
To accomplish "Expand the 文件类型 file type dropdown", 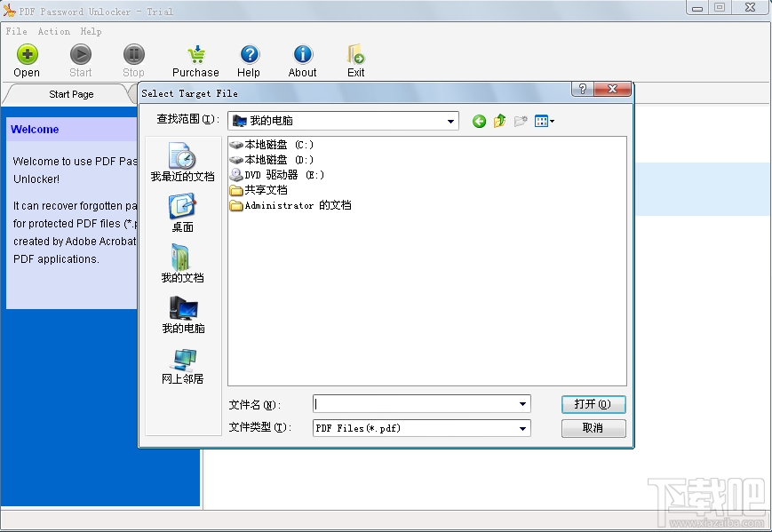I will pos(521,428).
